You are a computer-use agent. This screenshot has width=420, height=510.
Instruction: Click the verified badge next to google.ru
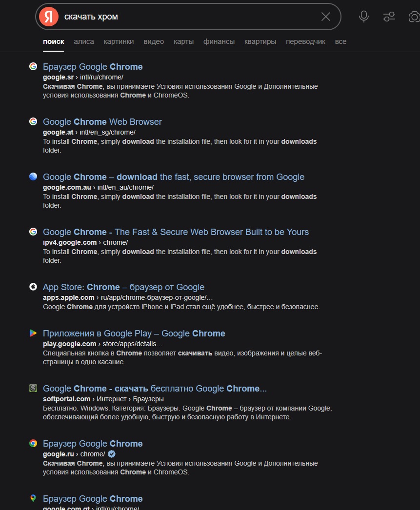coord(112,454)
